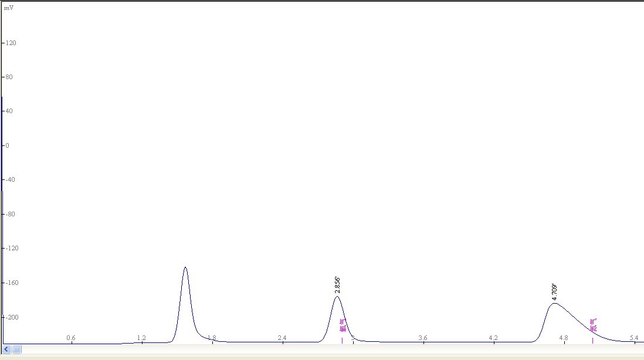Click the 1.8 time axis label
The height and width of the screenshot is (360, 644).
(x=212, y=338)
